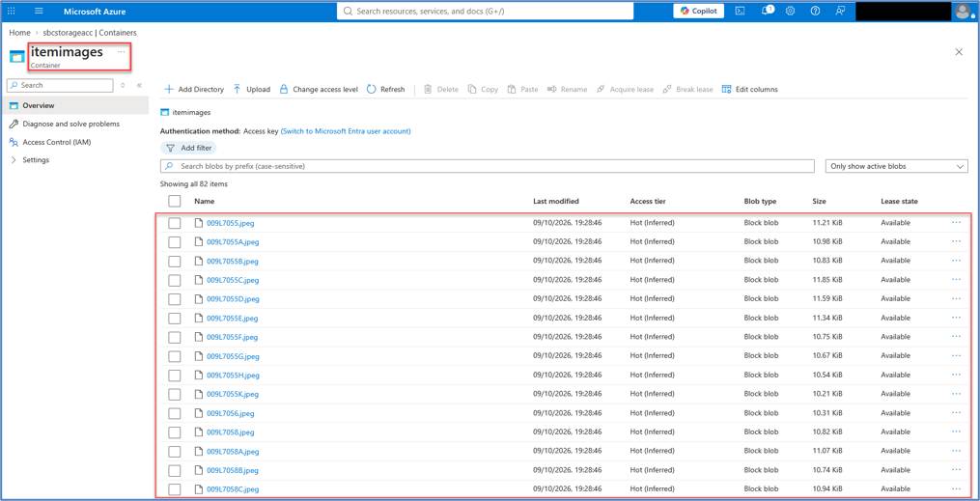Focus the left menu Search field
Screen dimensions: 980x501
pyautogui.click(x=60, y=85)
